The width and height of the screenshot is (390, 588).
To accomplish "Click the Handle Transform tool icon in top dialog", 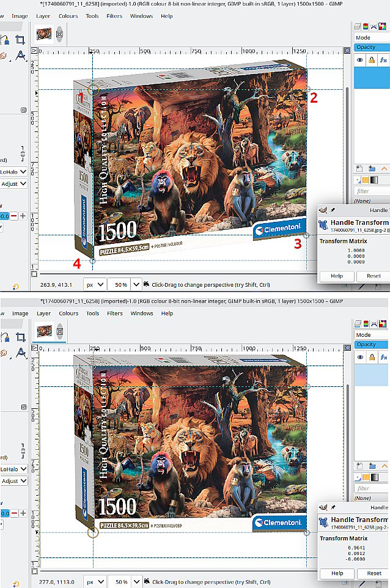I will [323, 225].
